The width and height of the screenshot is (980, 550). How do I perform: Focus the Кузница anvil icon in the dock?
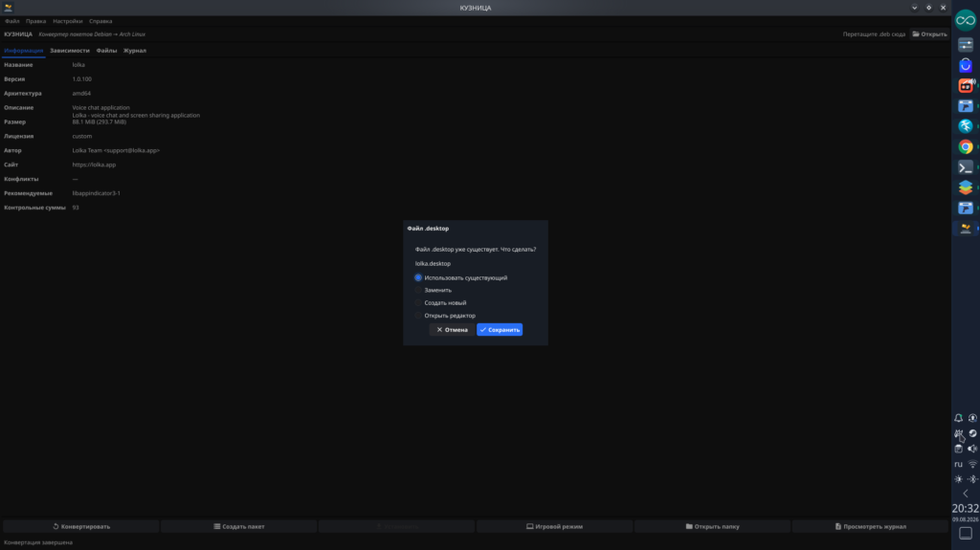click(966, 228)
